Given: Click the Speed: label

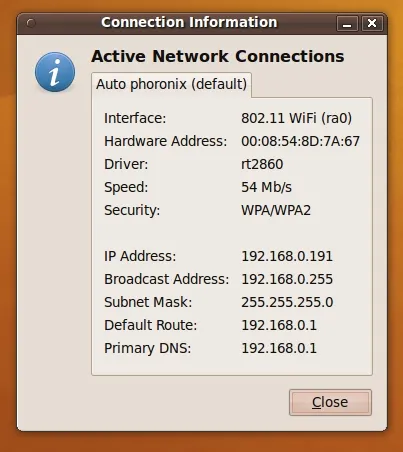Looking at the screenshot, I should [126, 187].
